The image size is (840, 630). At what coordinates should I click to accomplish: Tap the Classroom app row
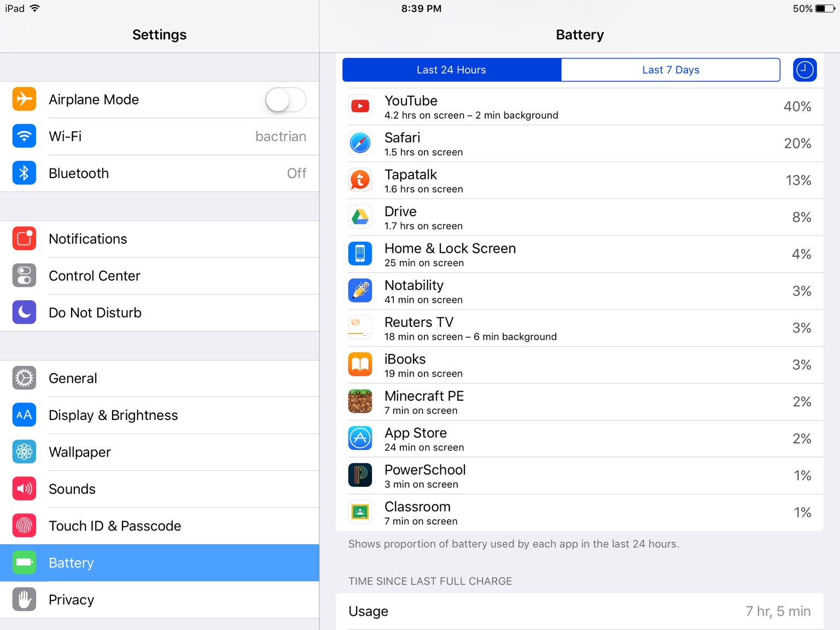(580, 512)
